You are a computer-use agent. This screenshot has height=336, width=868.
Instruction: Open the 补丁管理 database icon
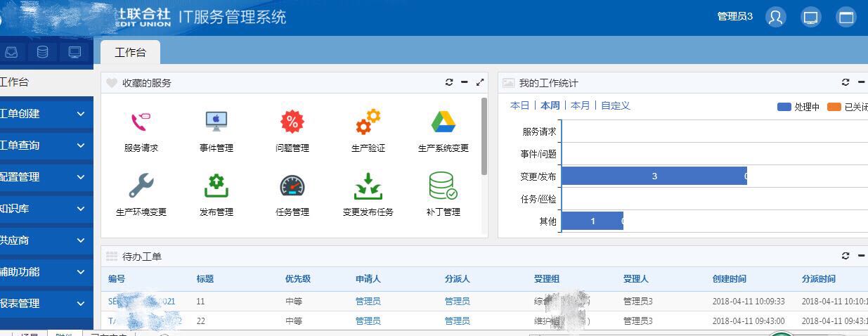pos(443,186)
